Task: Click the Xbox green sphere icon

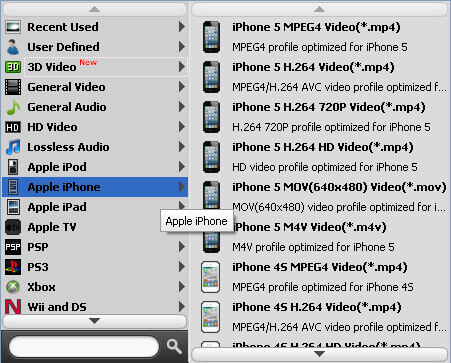Action: (x=13, y=287)
